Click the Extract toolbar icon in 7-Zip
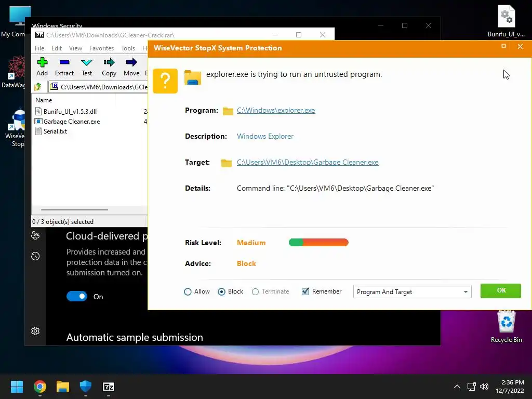Image resolution: width=532 pixels, height=399 pixels. click(64, 67)
